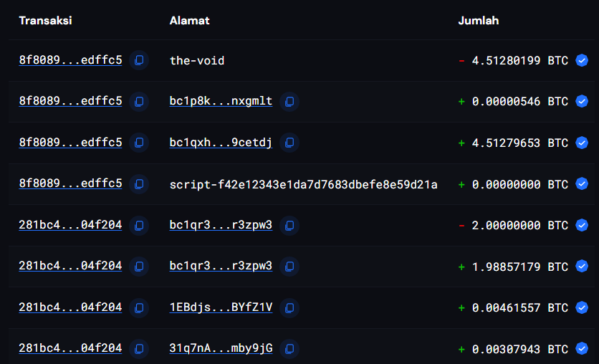Click verified badge next to 0.00000546 BTC
This screenshot has height=364, width=599.
(x=582, y=102)
